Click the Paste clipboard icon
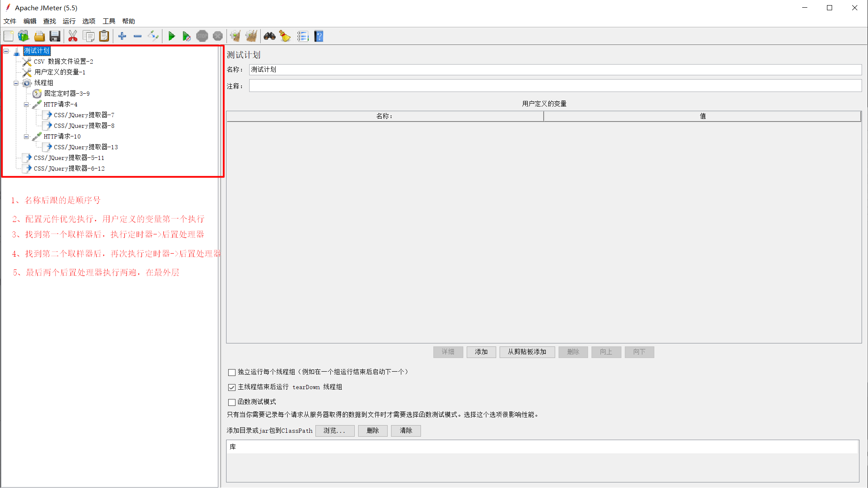The height and width of the screenshot is (488, 868). [x=104, y=36]
